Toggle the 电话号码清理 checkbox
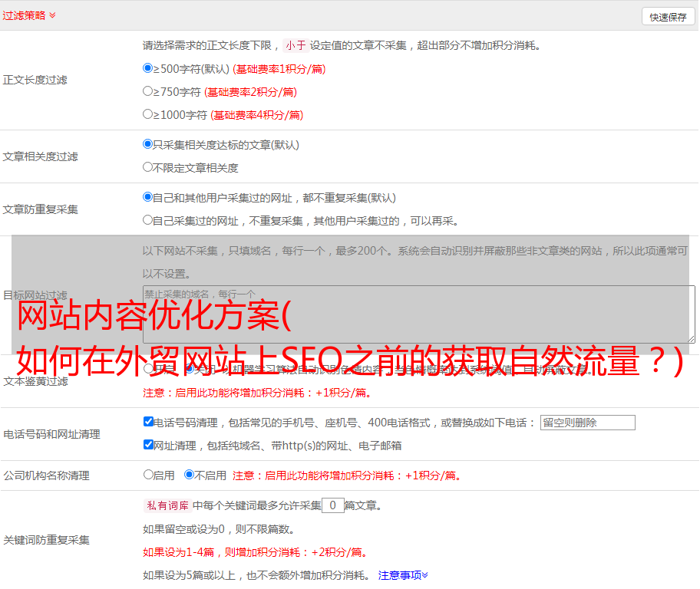This screenshot has width=700, height=589. (x=148, y=422)
